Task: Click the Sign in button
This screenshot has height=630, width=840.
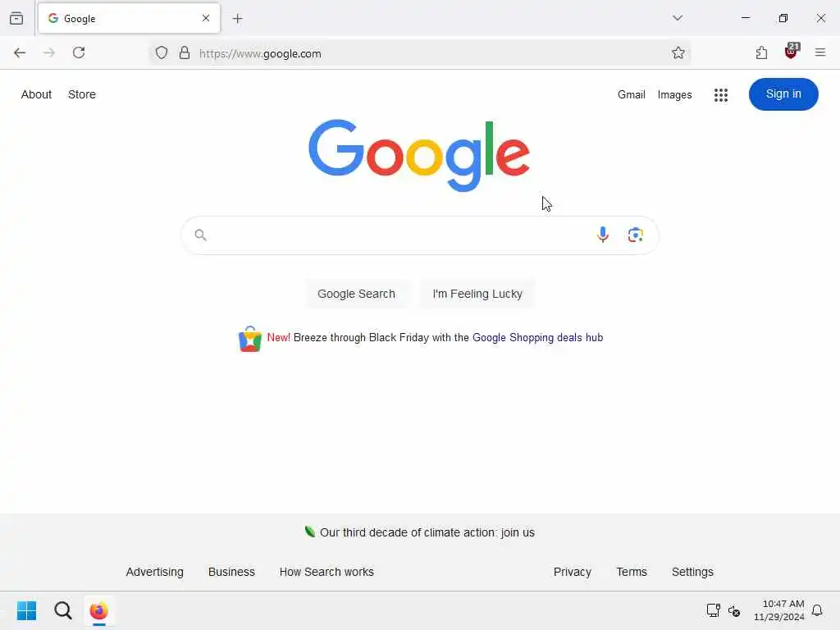Action: tap(783, 94)
